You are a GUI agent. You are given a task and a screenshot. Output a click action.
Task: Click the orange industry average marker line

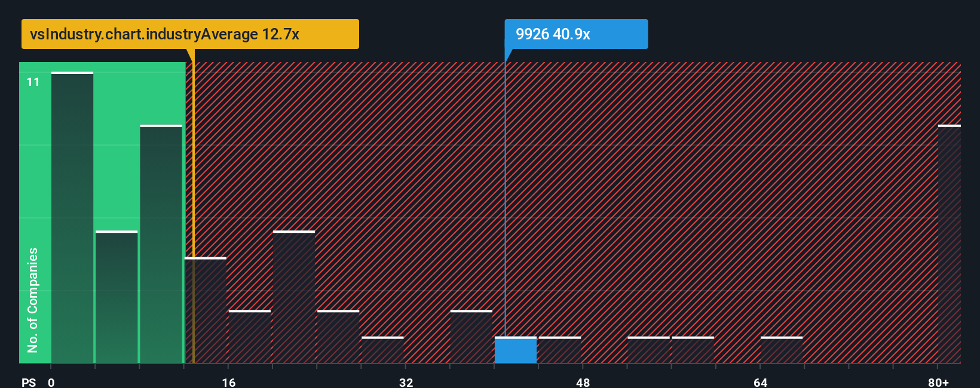[x=194, y=206]
